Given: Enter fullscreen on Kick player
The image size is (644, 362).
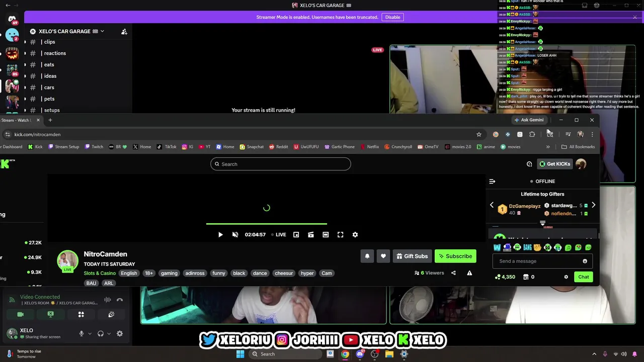Looking at the screenshot, I should 341,235.
